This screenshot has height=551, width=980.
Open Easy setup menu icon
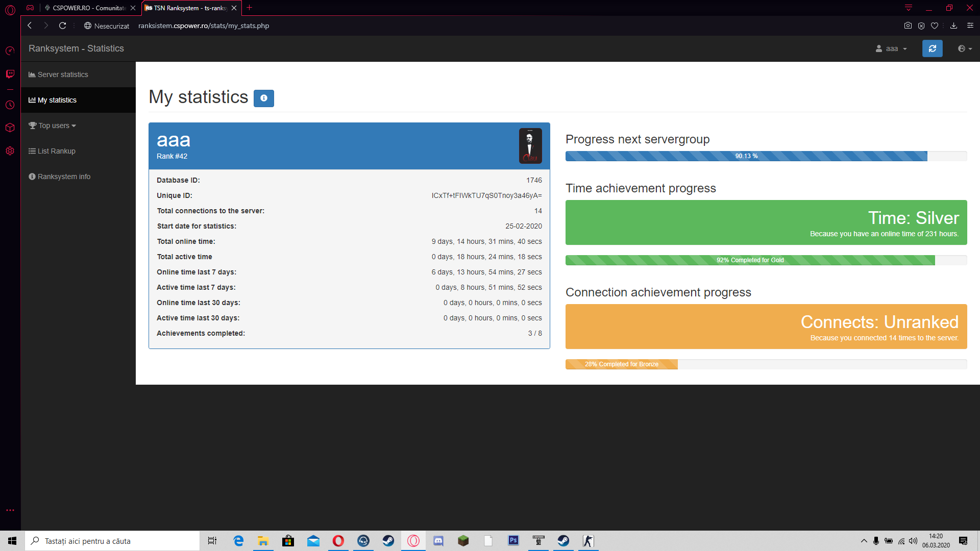[970, 26]
